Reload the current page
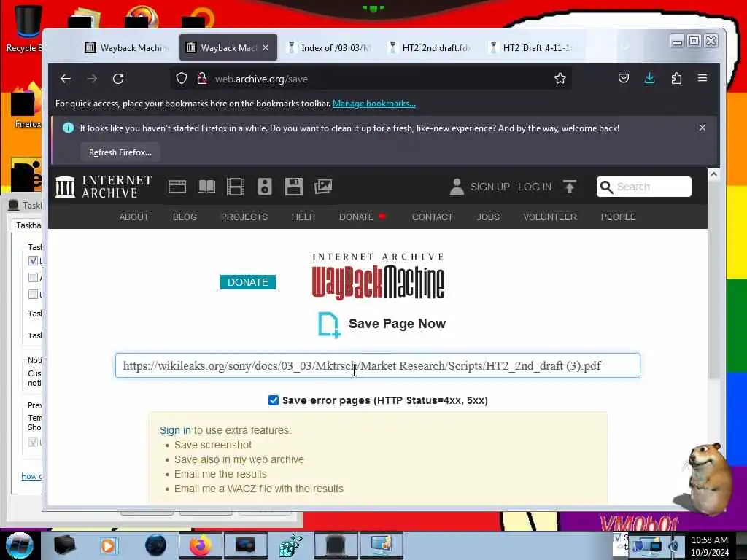This screenshot has height=560, width=747. [118, 79]
